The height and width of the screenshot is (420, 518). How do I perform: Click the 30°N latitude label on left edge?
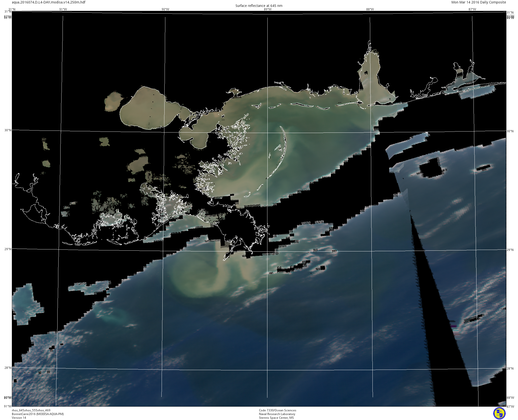pyautogui.click(x=8, y=130)
